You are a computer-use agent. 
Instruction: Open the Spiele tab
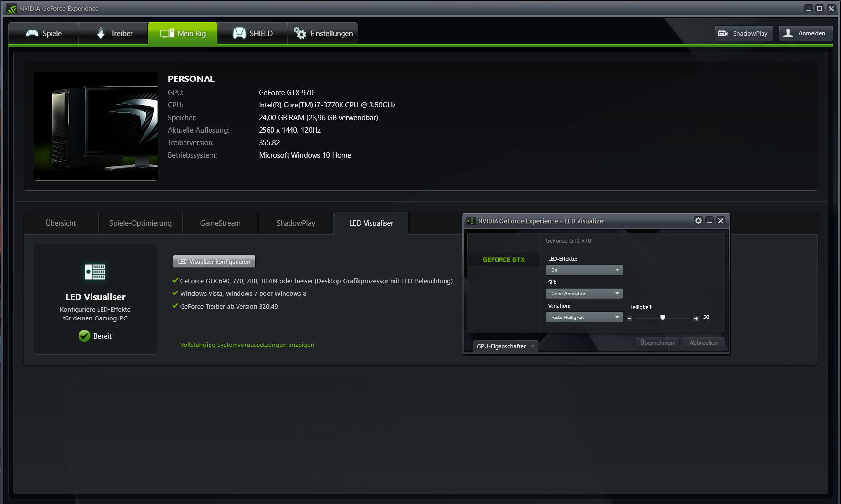43,33
